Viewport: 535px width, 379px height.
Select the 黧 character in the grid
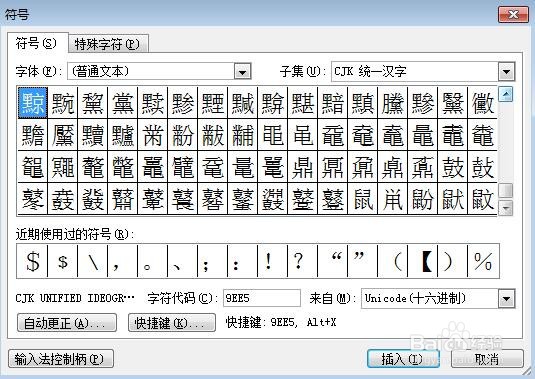point(93,103)
